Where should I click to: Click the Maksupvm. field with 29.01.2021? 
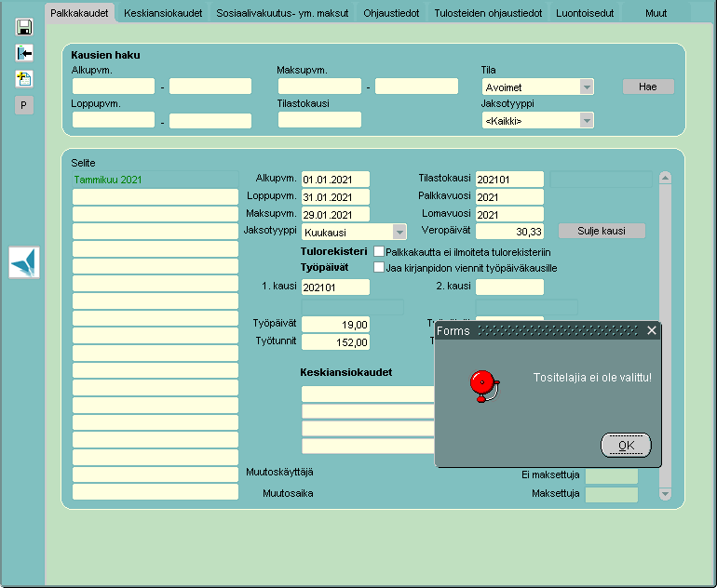(x=335, y=214)
